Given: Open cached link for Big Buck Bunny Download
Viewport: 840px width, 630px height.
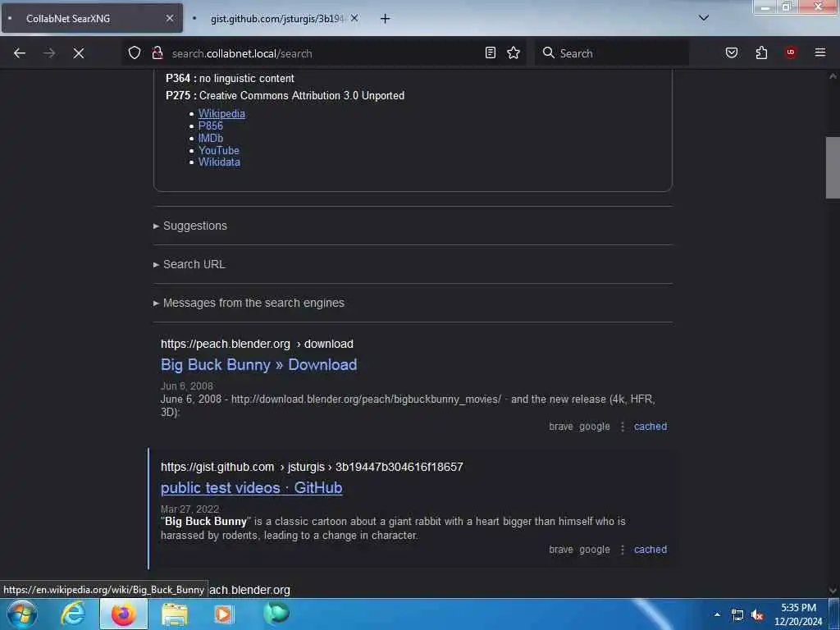Looking at the screenshot, I should [x=651, y=427].
